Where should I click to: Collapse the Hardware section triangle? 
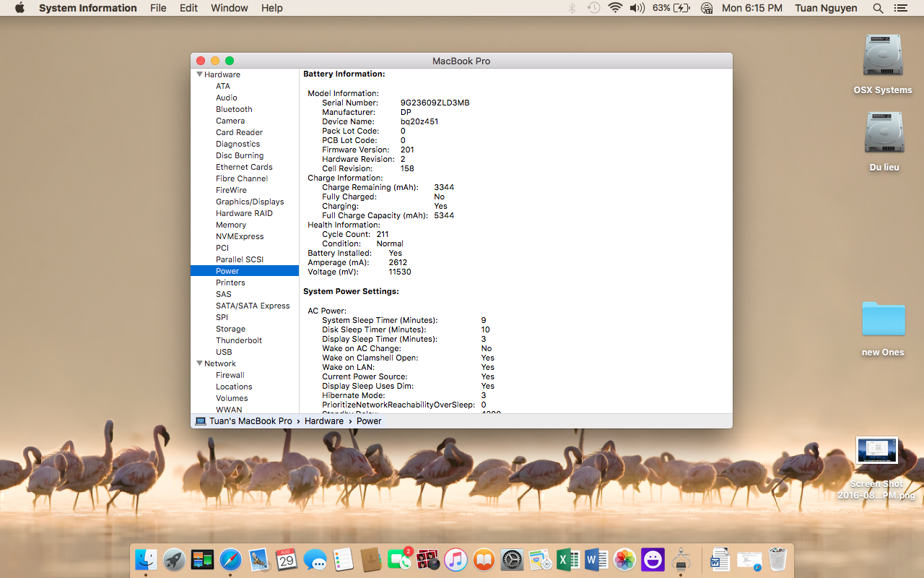coord(199,74)
